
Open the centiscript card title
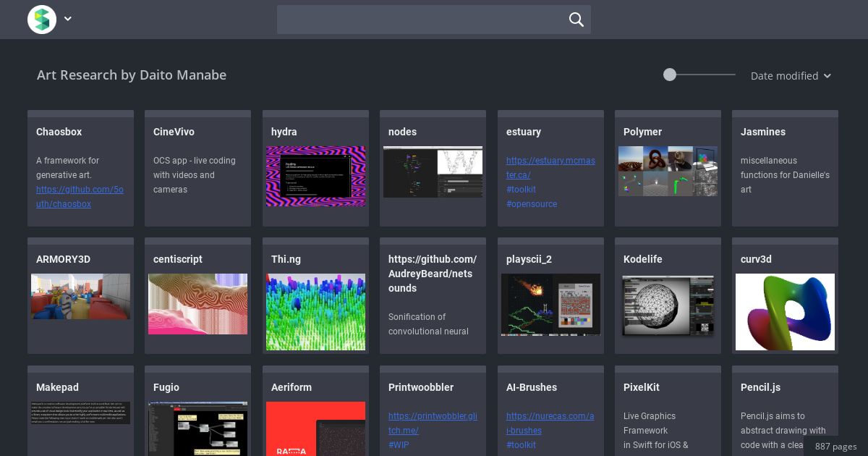(178, 259)
